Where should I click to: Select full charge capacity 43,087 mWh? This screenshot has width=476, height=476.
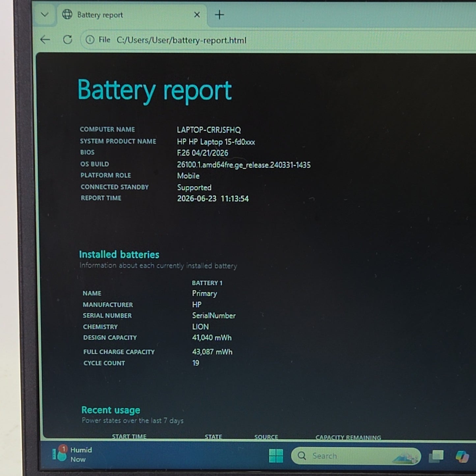[x=212, y=352]
